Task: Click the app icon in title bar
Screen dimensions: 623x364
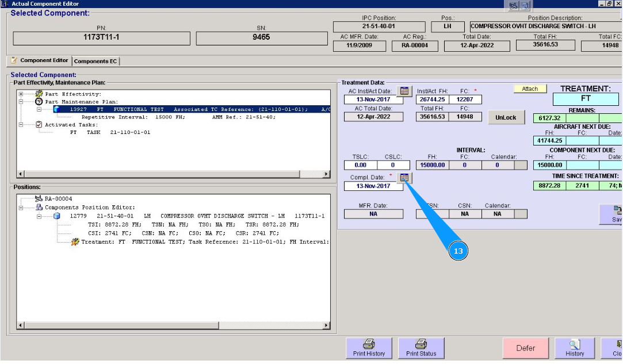Action: [5, 3]
